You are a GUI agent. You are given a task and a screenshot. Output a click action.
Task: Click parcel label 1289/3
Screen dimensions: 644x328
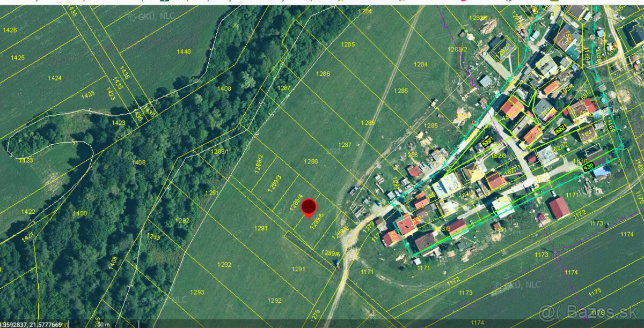275,183
